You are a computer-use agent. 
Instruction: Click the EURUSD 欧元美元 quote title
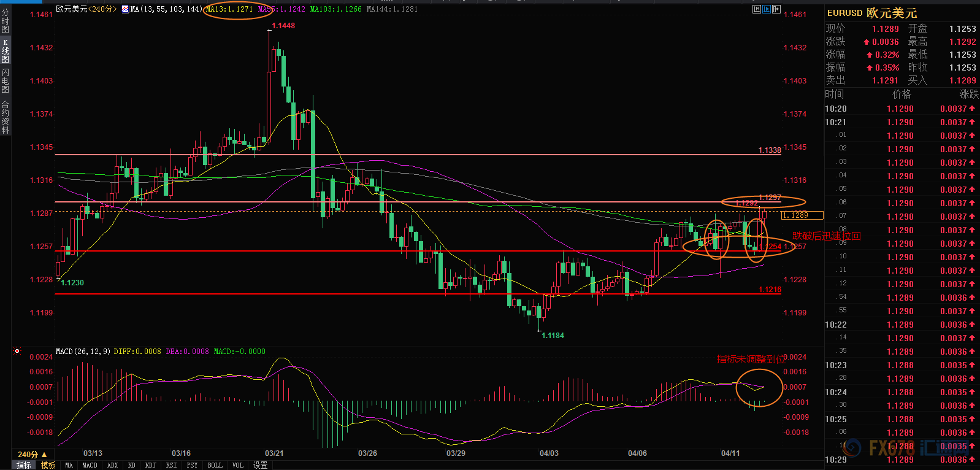click(x=871, y=13)
